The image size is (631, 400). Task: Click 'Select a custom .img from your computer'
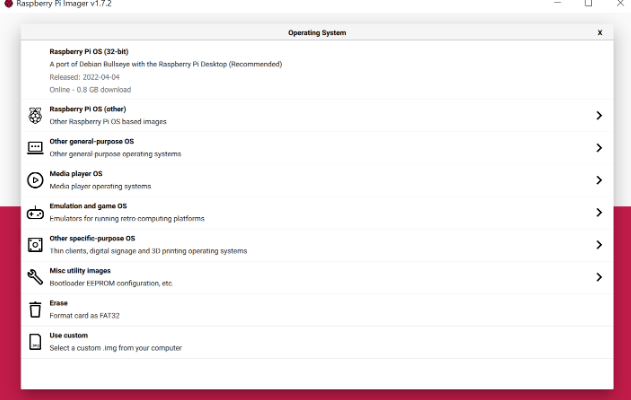[x=115, y=348]
